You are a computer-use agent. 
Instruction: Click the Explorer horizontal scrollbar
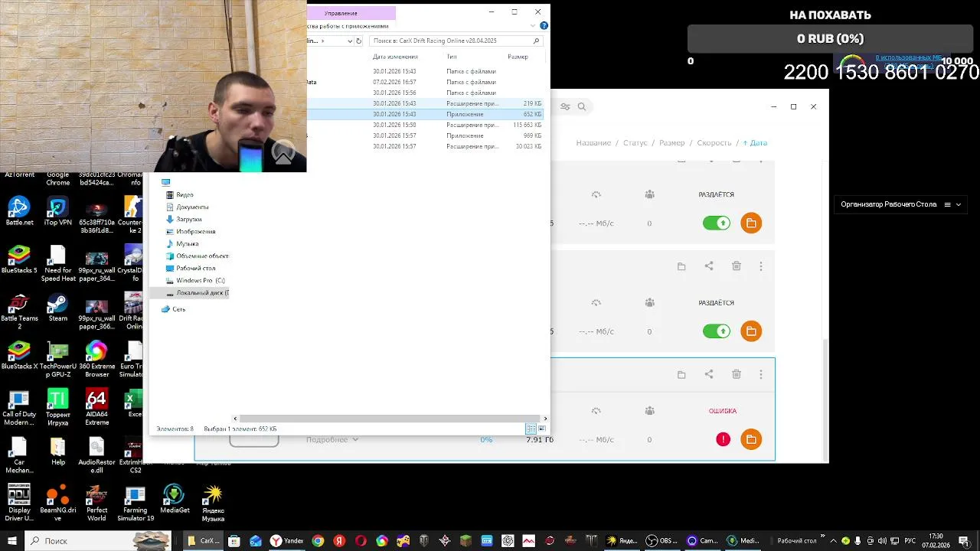tap(390, 419)
